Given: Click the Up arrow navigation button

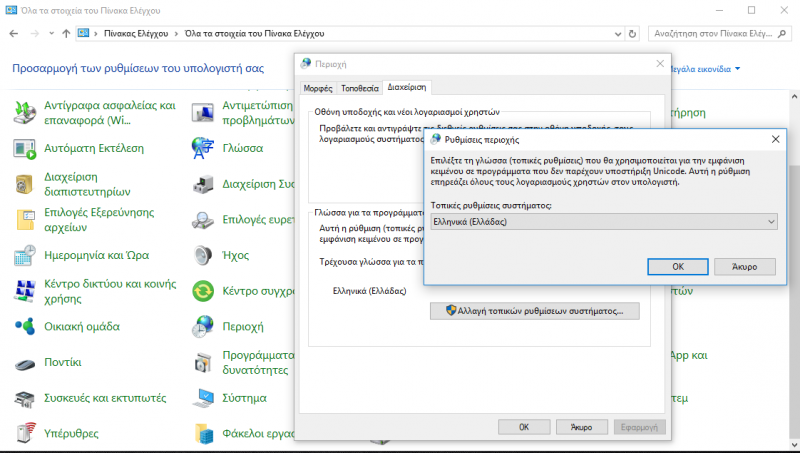Looking at the screenshot, I should click(66, 33).
